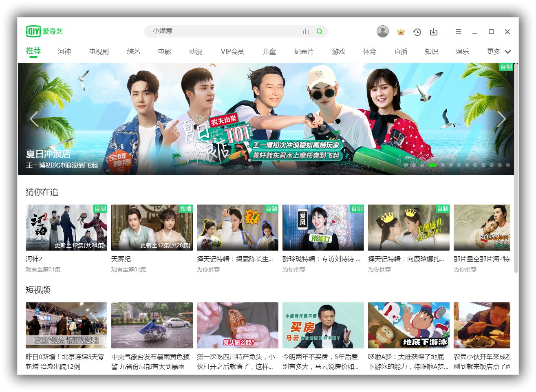The width and height of the screenshot is (536, 392).
Task: Open the 游戏 tab
Action: (x=339, y=52)
